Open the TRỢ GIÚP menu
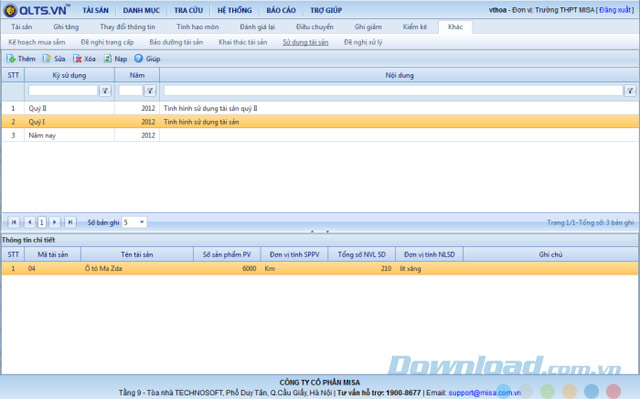The width and height of the screenshot is (640, 399). pyautogui.click(x=326, y=10)
